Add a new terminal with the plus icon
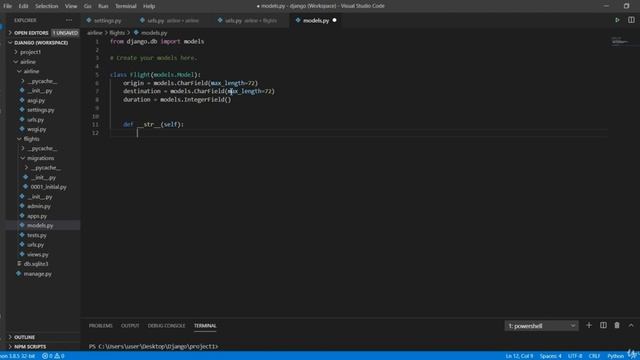Image resolution: width=640 pixels, height=360 pixels. coord(589,325)
